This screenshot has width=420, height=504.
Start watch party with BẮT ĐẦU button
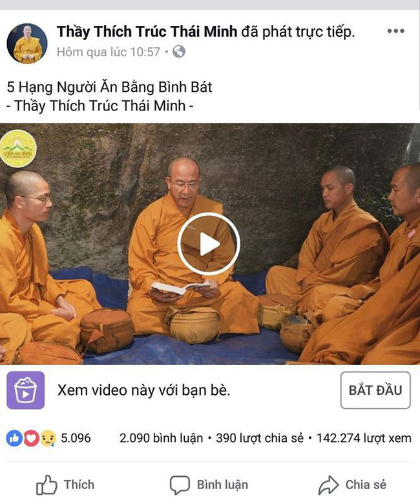(x=375, y=390)
